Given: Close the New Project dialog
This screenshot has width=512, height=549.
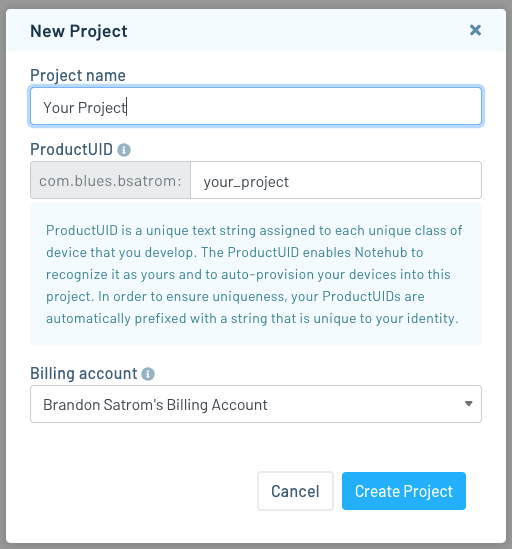Looking at the screenshot, I should (x=475, y=30).
